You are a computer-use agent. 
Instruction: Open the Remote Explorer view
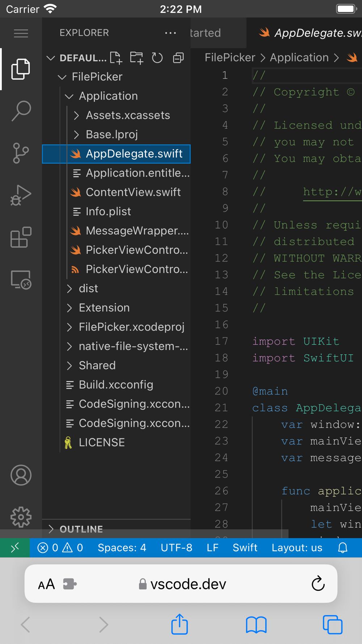click(x=21, y=280)
